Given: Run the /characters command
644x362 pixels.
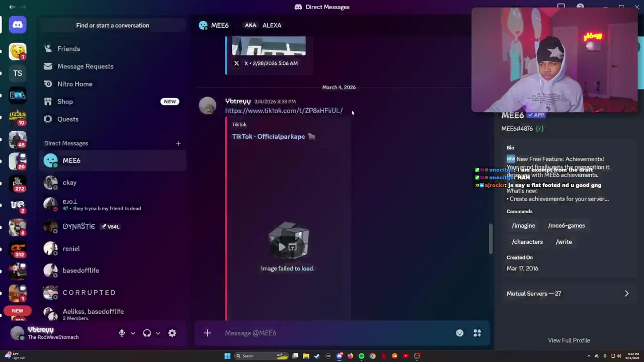Looking at the screenshot, I should tap(527, 242).
